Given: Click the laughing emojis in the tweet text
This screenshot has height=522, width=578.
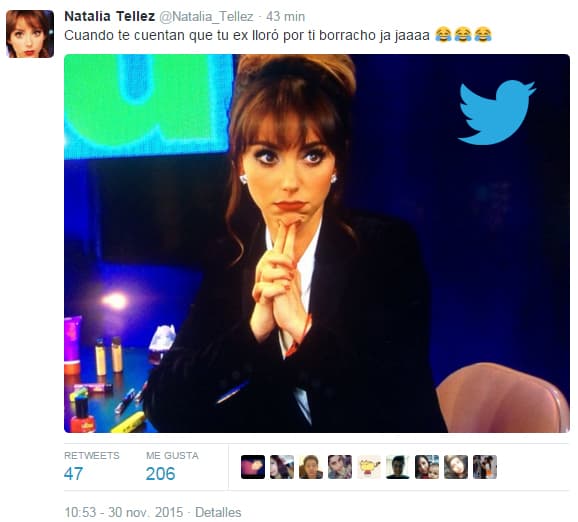Looking at the screenshot, I should pyautogui.click(x=463, y=35).
